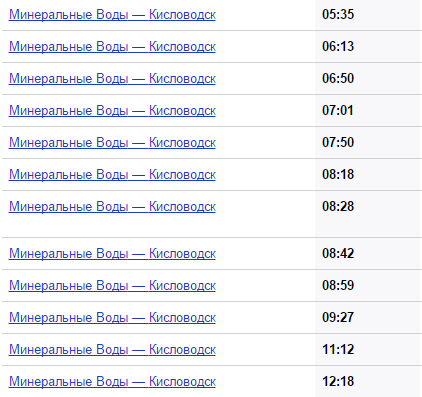Select the 08:42 Минеральные Воды — Кисловодск link
Viewport: 422px width, 397px height.
tap(112, 254)
